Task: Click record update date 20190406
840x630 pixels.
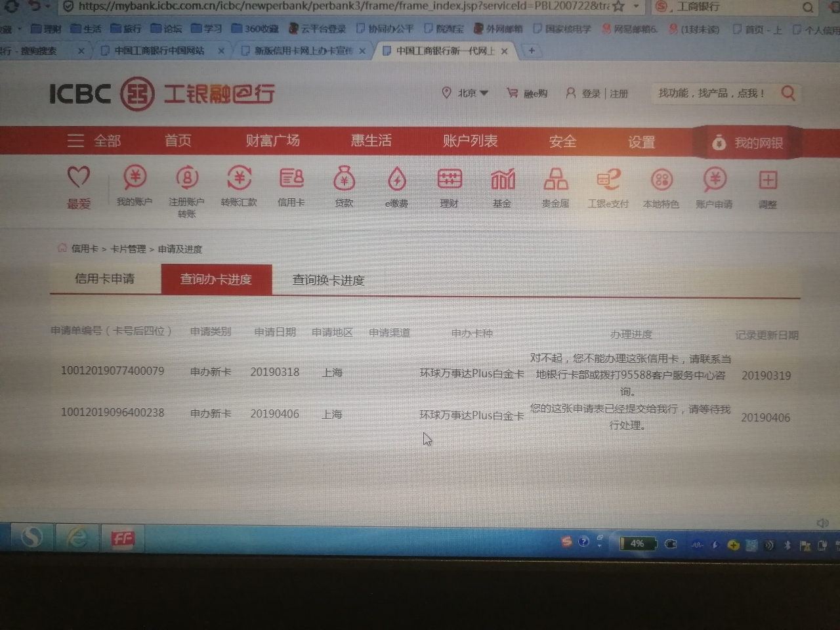Action: [765, 417]
